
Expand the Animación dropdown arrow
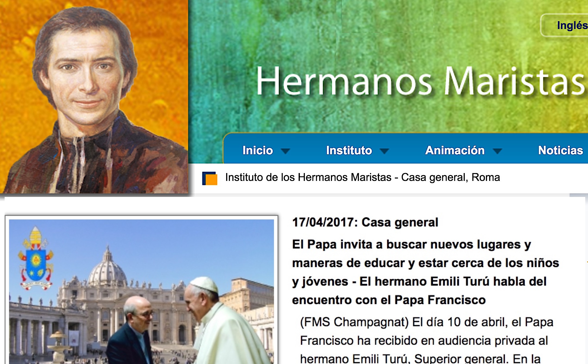(x=497, y=151)
